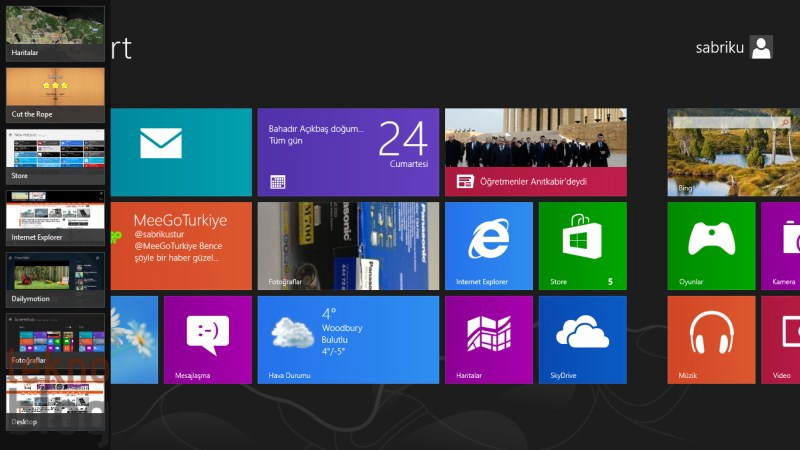Switch to Haritalar app in switcher
Screen dimensions: 800x450
(x=55, y=33)
